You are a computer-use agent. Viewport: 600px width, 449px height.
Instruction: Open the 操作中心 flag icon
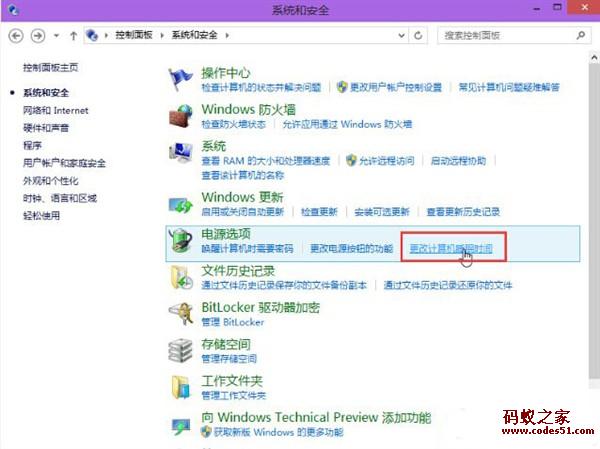point(180,79)
